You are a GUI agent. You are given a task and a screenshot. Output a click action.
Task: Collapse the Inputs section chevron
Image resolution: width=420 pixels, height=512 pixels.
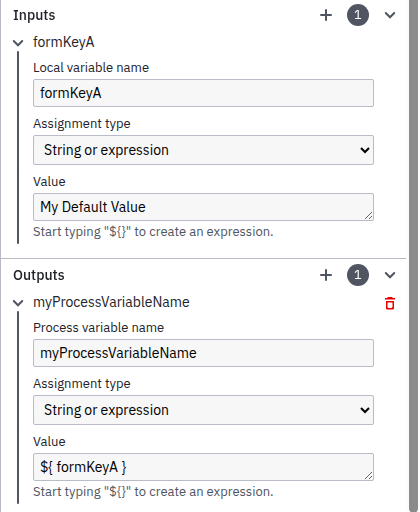click(390, 15)
